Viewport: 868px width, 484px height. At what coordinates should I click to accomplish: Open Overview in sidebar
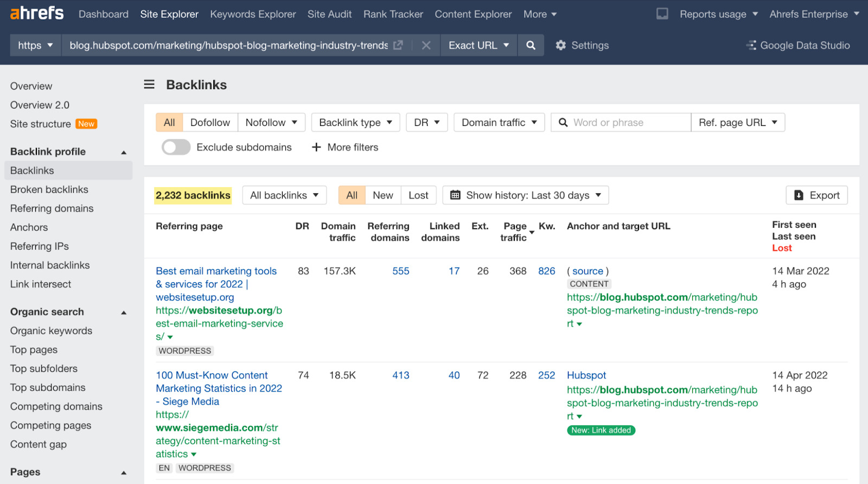tap(31, 86)
